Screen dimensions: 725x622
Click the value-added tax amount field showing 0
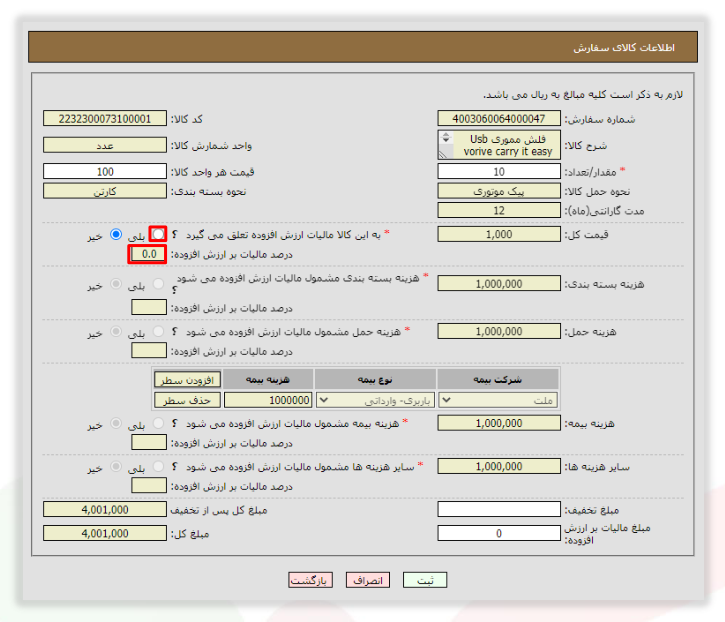[499, 533]
